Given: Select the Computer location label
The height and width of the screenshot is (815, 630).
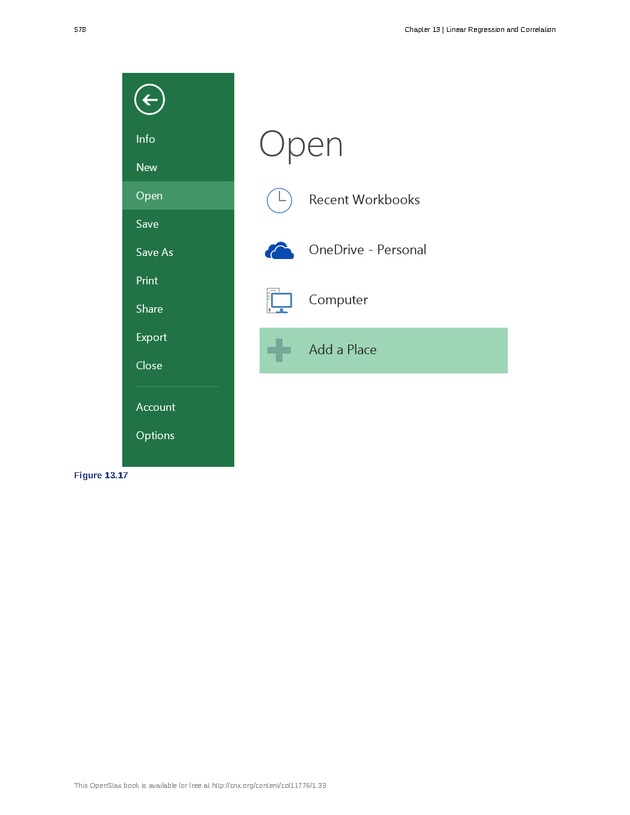Looking at the screenshot, I should pos(338,300).
